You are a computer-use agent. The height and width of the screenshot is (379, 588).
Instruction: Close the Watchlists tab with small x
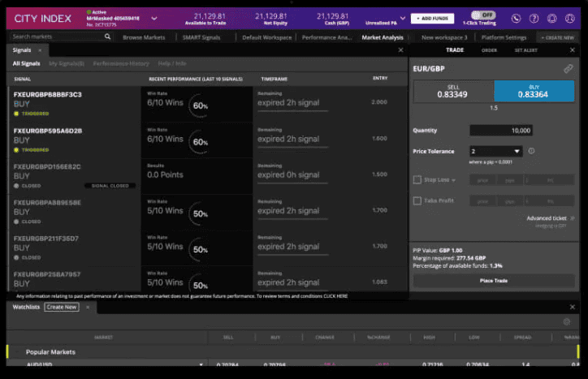coord(88,308)
